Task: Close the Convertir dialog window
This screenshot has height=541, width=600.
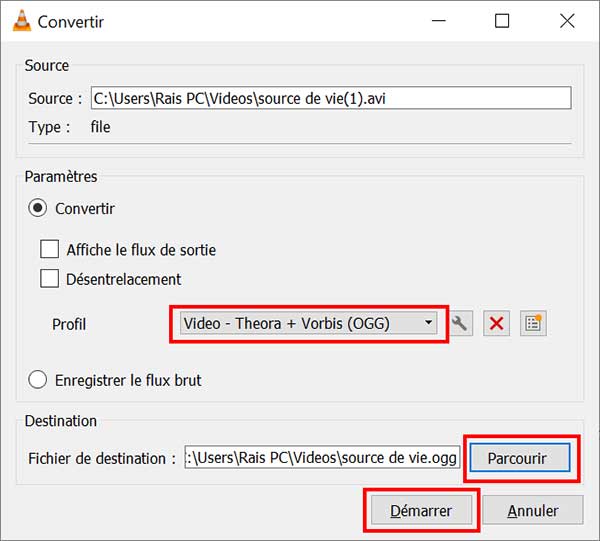Action: point(567,21)
